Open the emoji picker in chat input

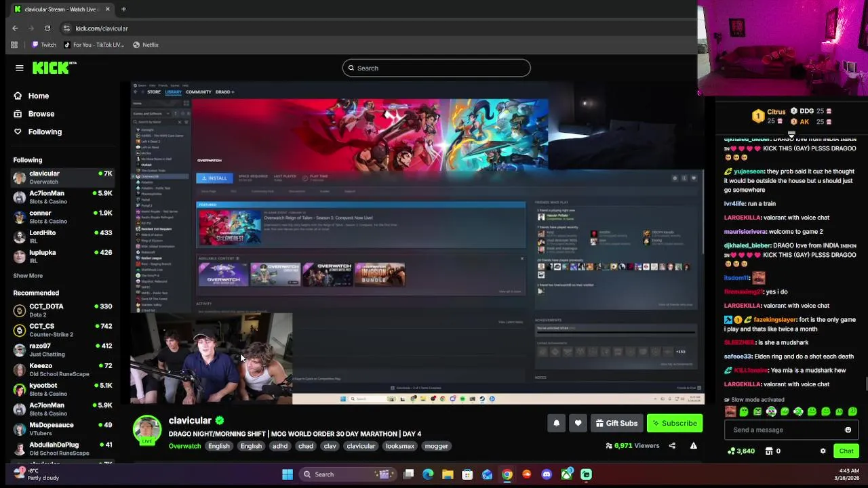coord(848,430)
